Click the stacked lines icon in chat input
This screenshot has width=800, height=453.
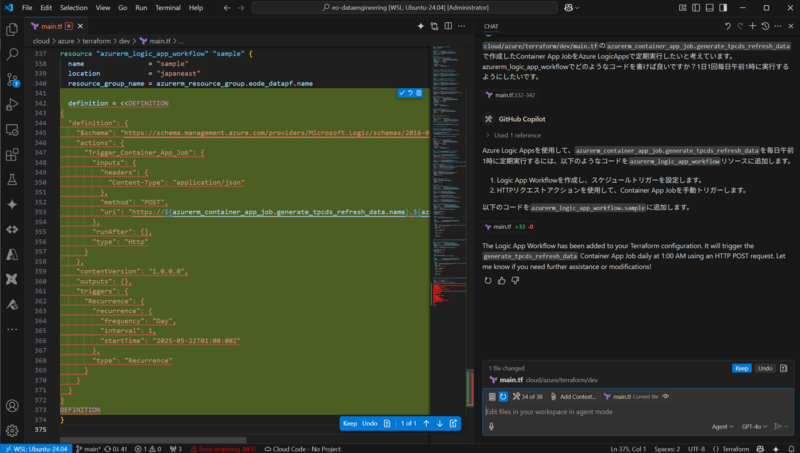492,396
